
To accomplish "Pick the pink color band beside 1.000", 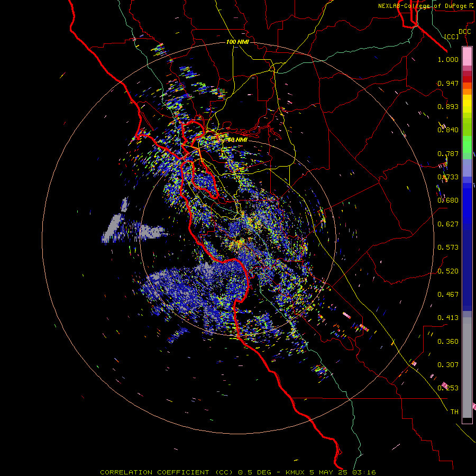I will pyautogui.click(x=467, y=57).
